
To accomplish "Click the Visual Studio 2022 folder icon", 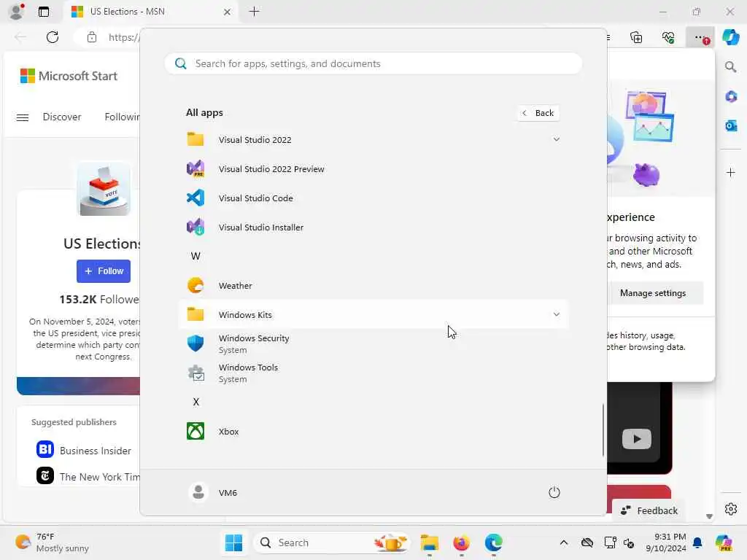I will [196, 139].
